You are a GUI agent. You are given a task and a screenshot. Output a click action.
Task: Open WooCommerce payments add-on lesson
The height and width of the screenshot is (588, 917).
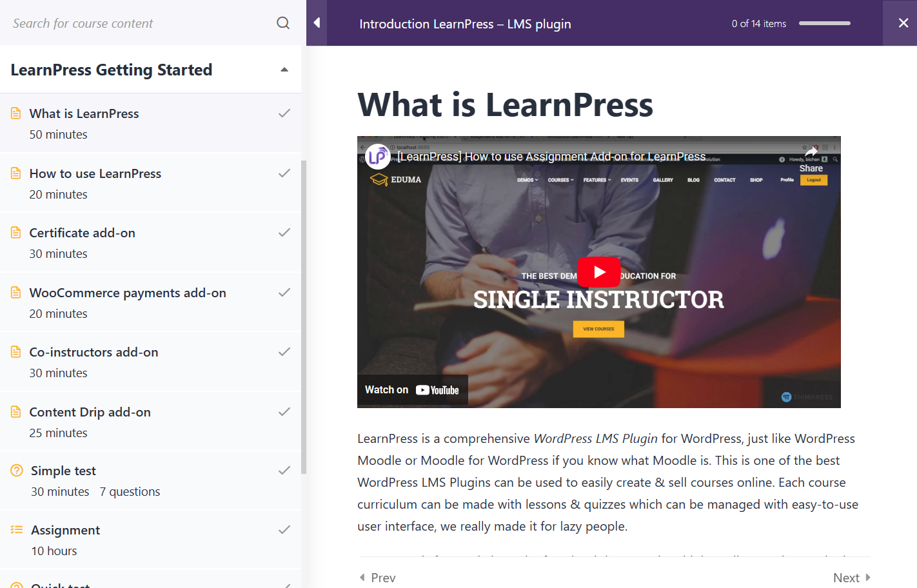click(x=128, y=293)
